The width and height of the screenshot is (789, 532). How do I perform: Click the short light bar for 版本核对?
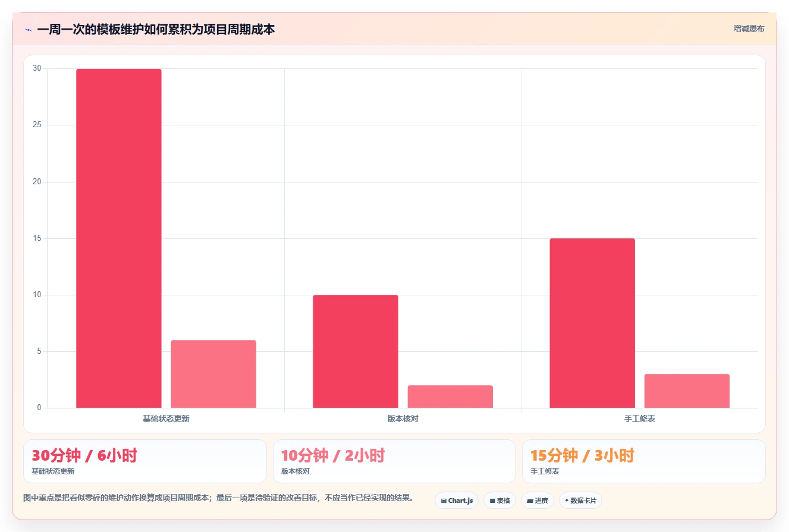(x=450, y=396)
